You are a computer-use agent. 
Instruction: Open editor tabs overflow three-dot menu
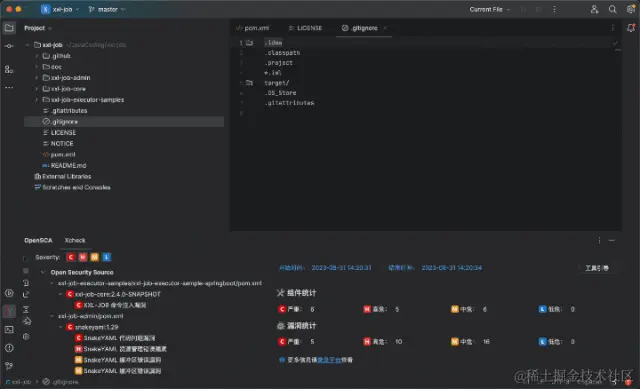click(x=613, y=28)
